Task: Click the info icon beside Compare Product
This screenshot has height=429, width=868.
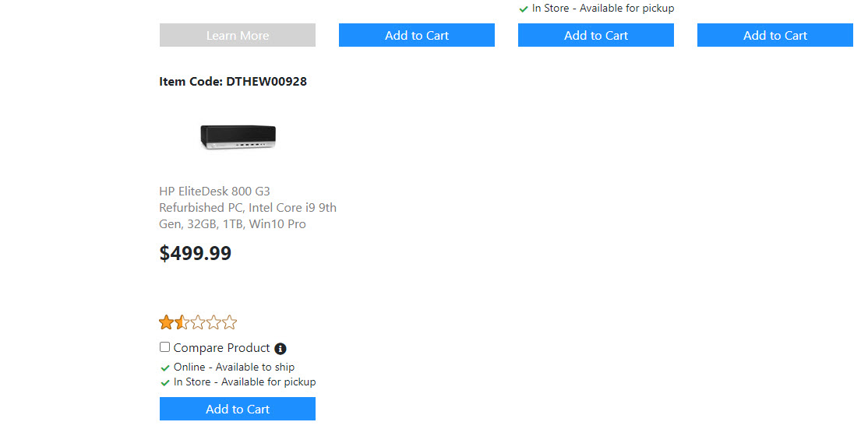Action: click(281, 349)
